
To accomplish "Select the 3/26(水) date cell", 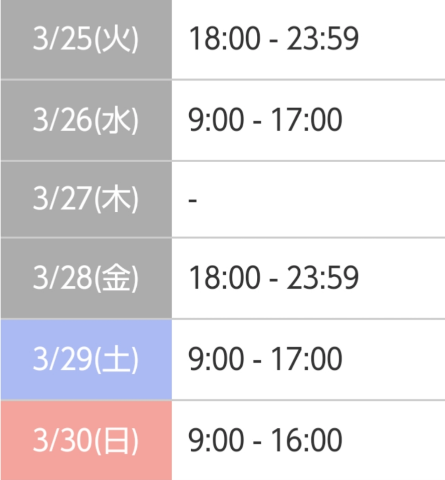I will click(x=86, y=120).
